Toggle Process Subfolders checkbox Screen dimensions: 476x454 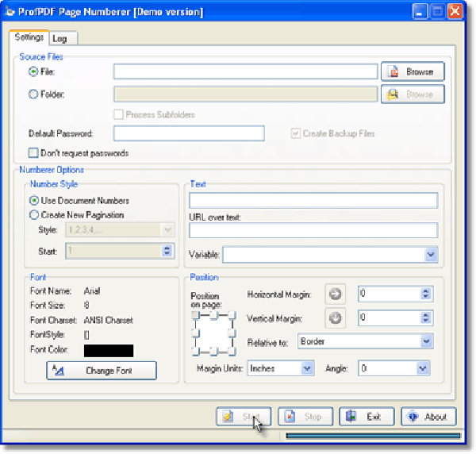coord(118,114)
